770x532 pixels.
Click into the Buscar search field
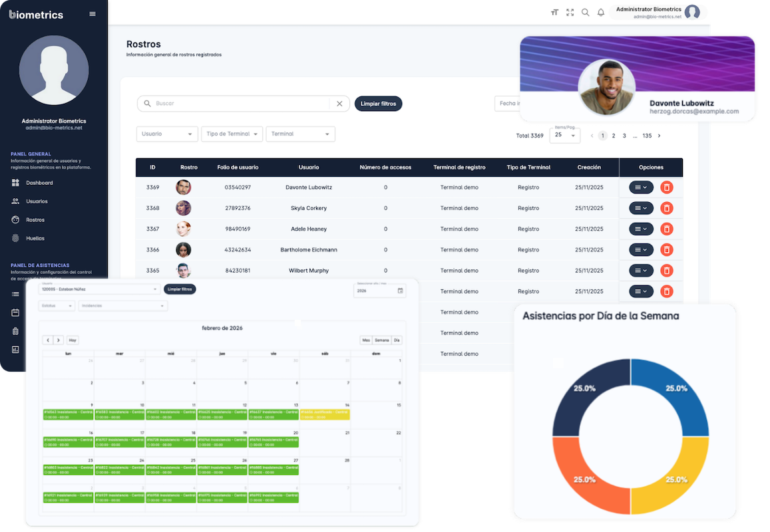tap(240, 104)
